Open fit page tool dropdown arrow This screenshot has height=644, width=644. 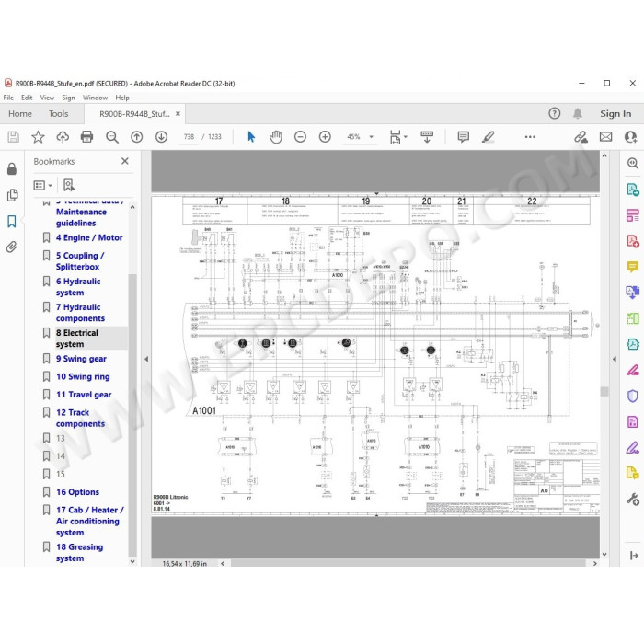click(x=406, y=137)
